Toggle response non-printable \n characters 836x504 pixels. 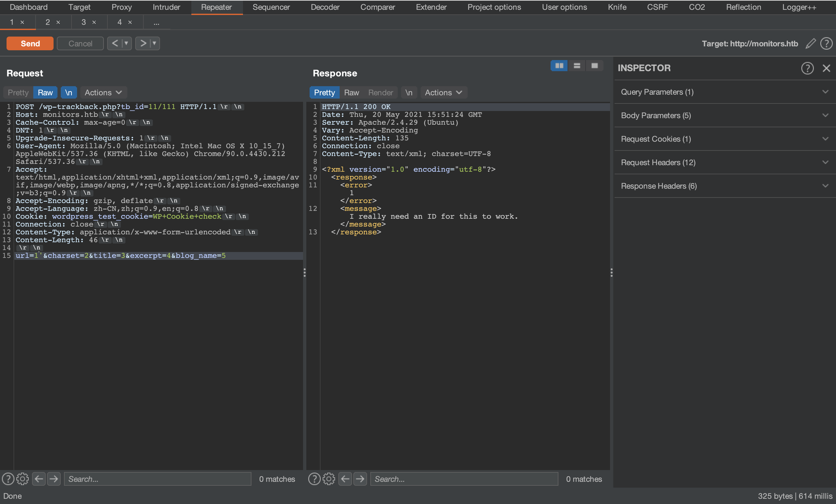(409, 93)
